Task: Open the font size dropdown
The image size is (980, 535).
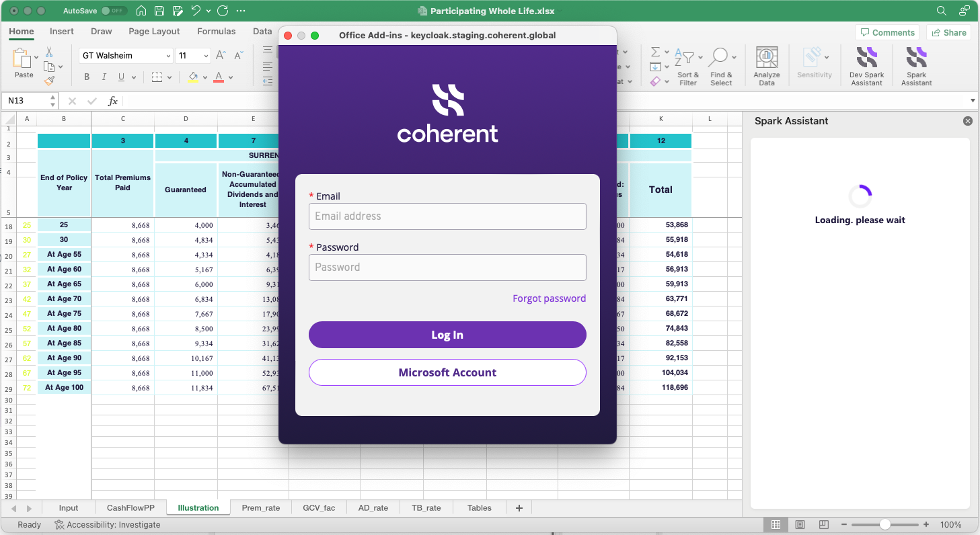Action: [206, 56]
